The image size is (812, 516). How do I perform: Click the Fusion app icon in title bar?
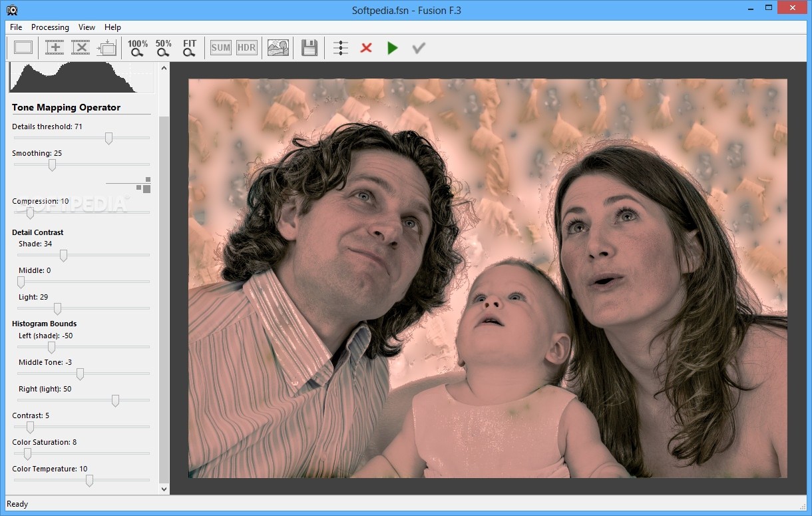pos(12,10)
